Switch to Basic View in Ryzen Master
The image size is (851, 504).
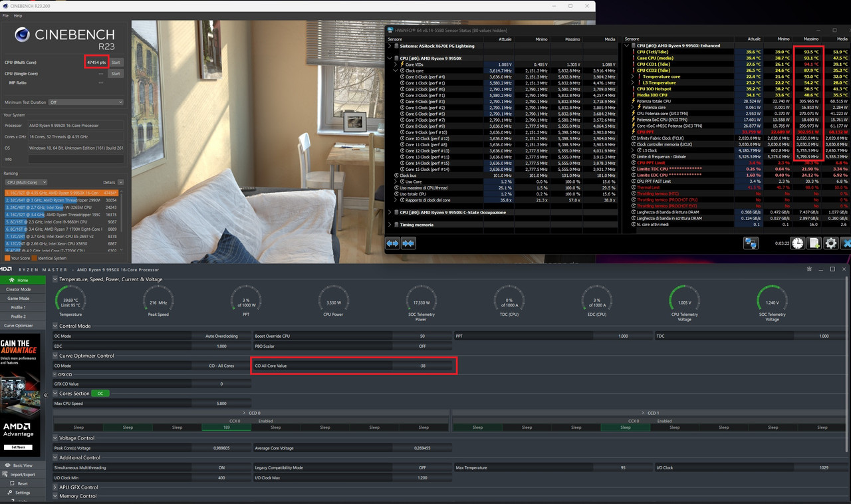tap(23, 465)
